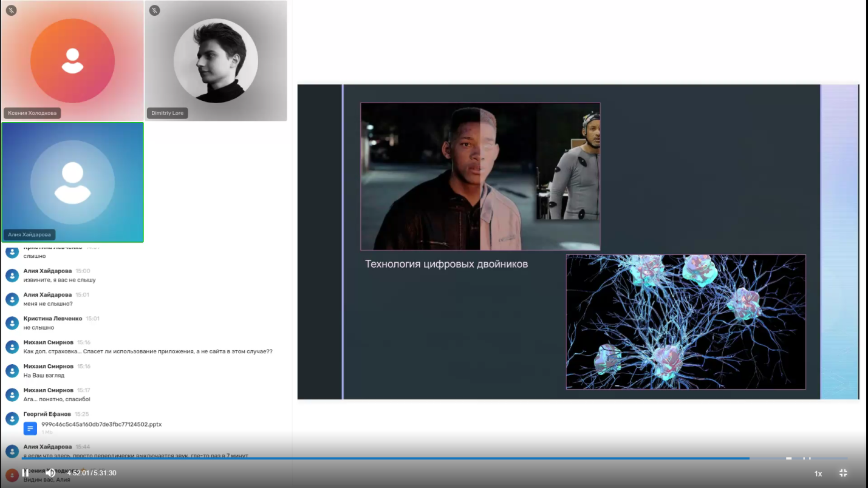
Task: Click Ксения Холодкова name label
Action: [x=32, y=113]
